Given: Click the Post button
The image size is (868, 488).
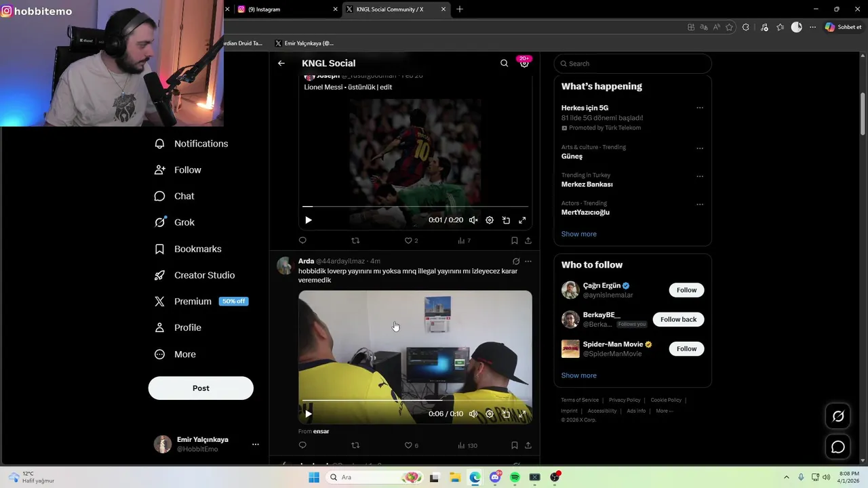Looking at the screenshot, I should [x=201, y=388].
